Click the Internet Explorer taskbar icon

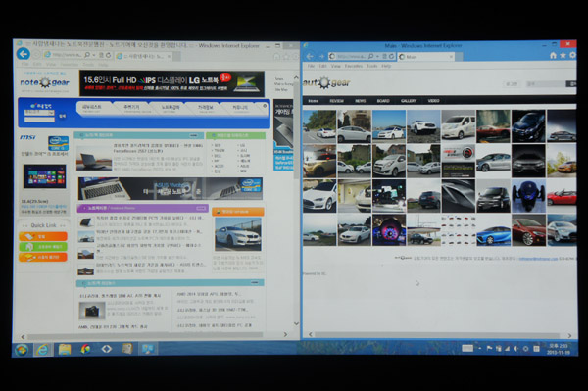(43, 350)
